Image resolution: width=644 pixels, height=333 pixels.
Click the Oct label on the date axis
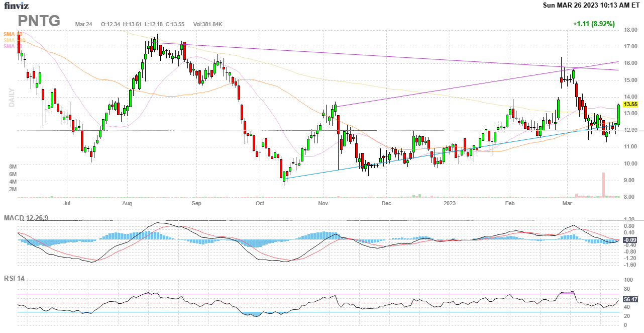[260, 204]
